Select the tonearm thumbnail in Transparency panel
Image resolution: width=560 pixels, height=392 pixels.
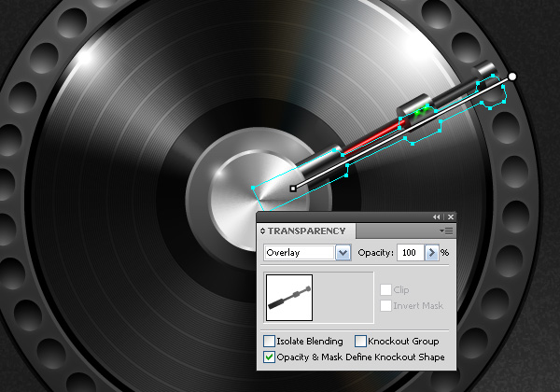tap(289, 298)
